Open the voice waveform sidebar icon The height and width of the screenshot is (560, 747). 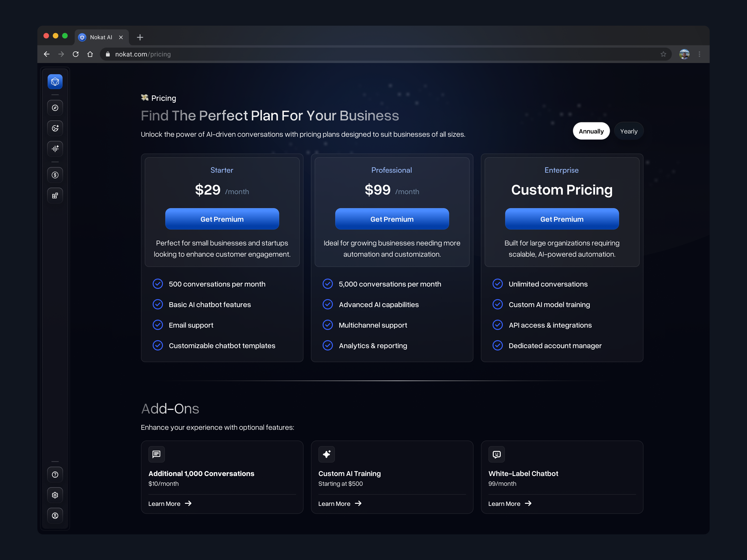tap(55, 149)
